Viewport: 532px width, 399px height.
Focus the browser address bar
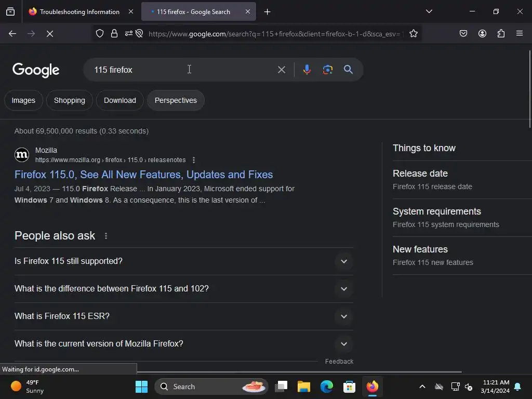(275, 34)
